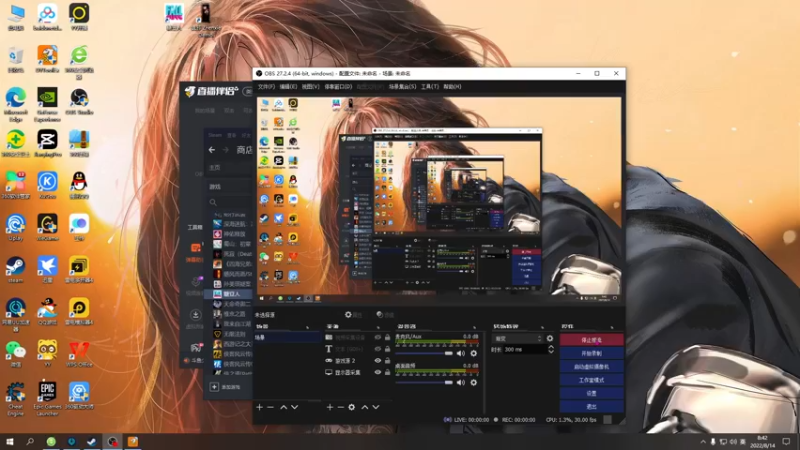Open OBS Studio desktop shortcut

click(79, 102)
